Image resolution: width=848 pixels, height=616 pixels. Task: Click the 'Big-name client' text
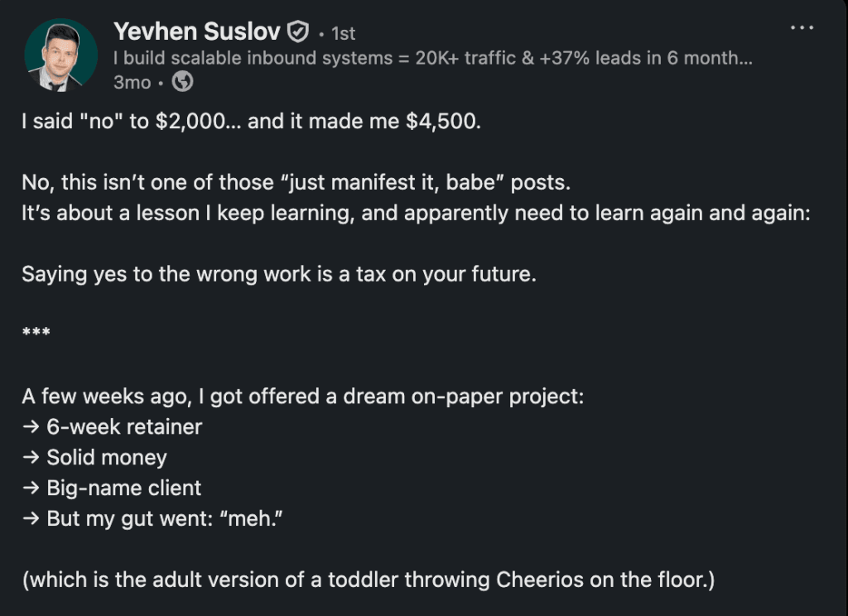(x=124, y=488)
